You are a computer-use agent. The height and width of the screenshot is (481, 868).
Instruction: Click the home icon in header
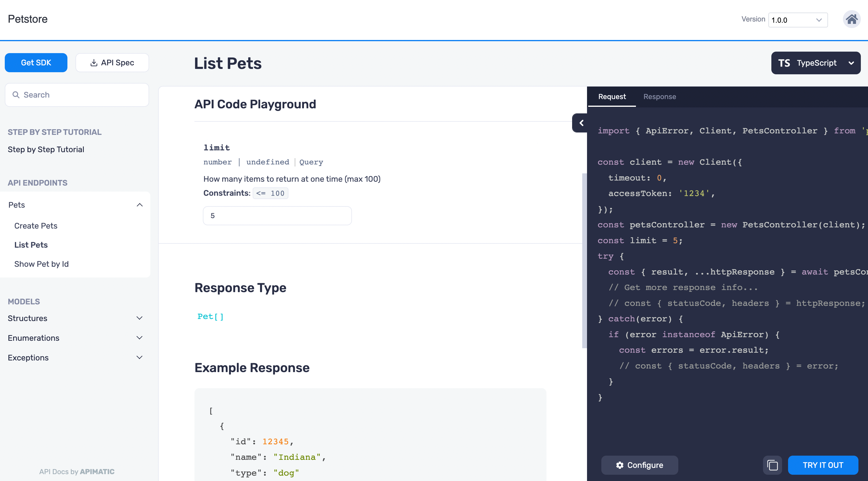click(852, 19)
